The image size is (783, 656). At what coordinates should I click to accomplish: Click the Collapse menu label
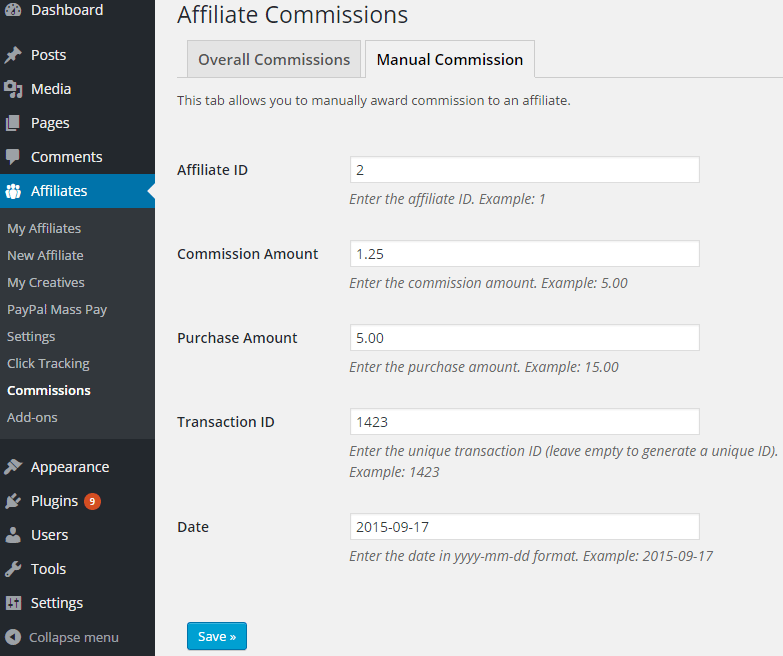(74, 637)
